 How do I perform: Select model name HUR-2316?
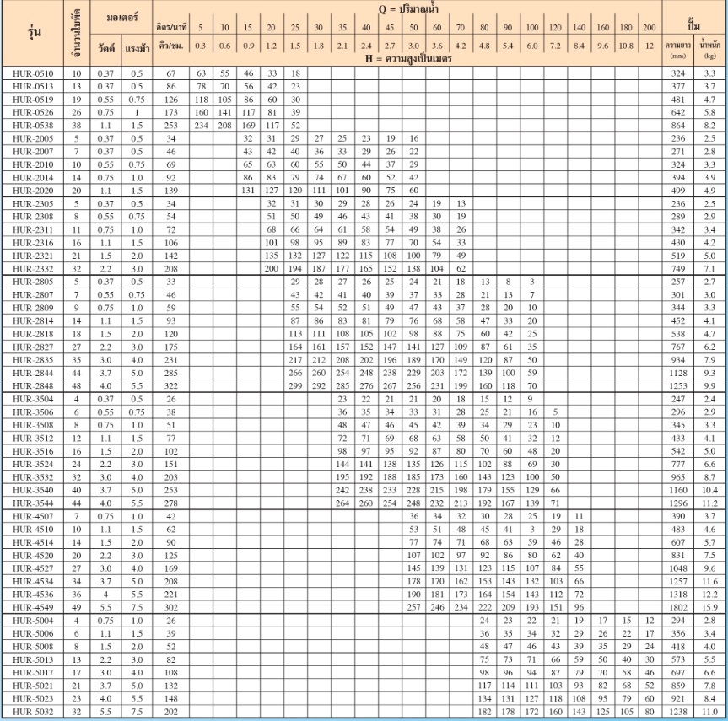(x=33, y=242)
